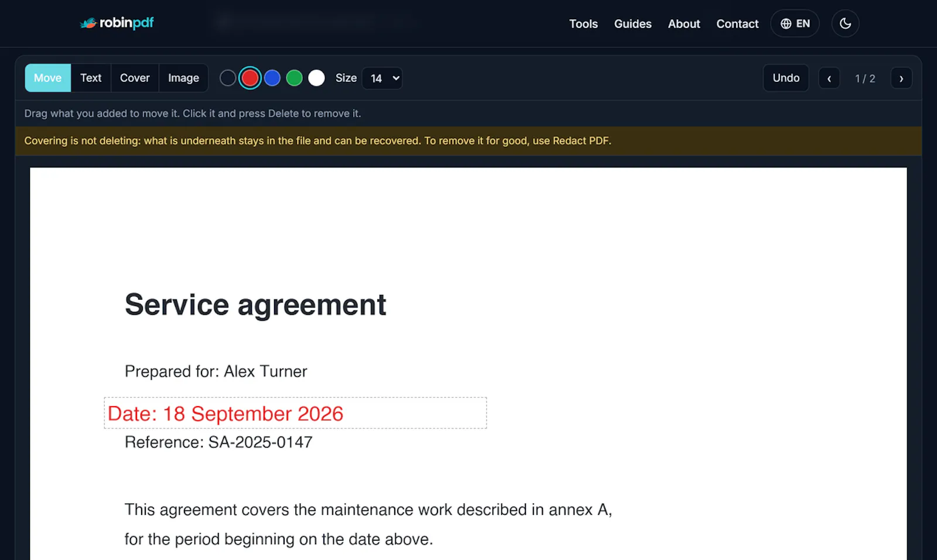Open the EN language selector

tap(795, 23)
